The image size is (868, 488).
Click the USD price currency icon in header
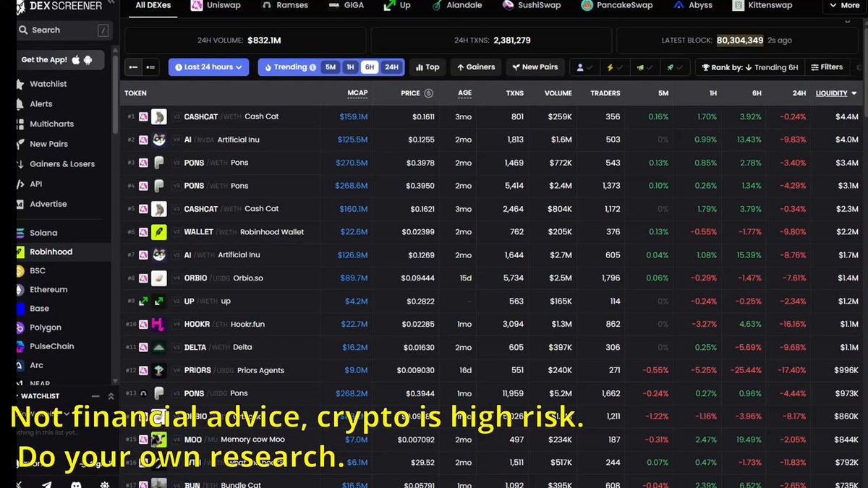tap(428, 93)
